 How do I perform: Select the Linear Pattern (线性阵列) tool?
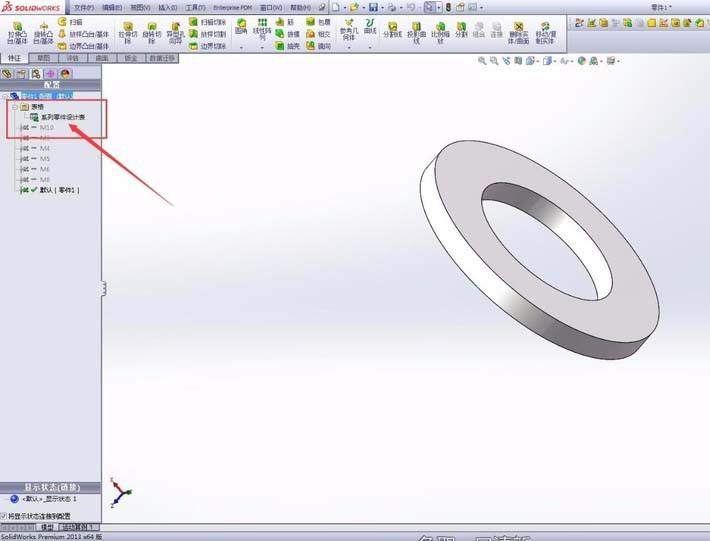tap(262, 29)
